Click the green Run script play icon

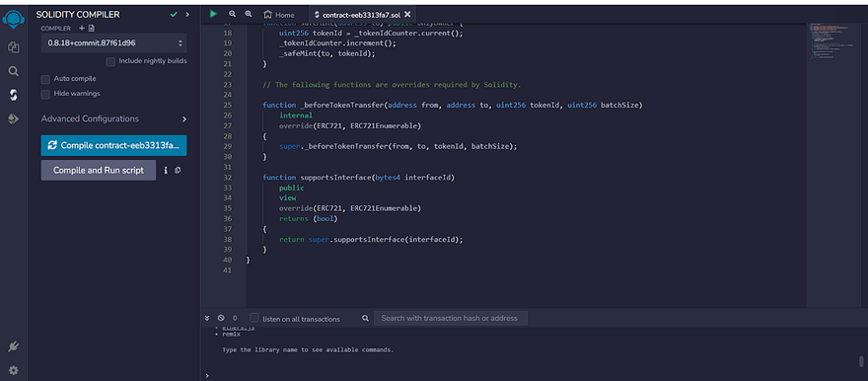coord(213,14)
